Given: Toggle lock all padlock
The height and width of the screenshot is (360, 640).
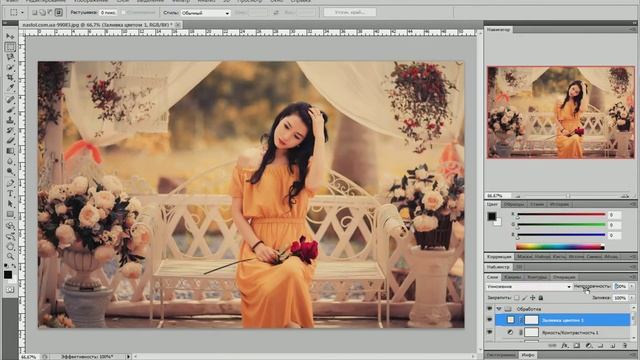Looking at the screenshot, I should click(x=541, y=298).
